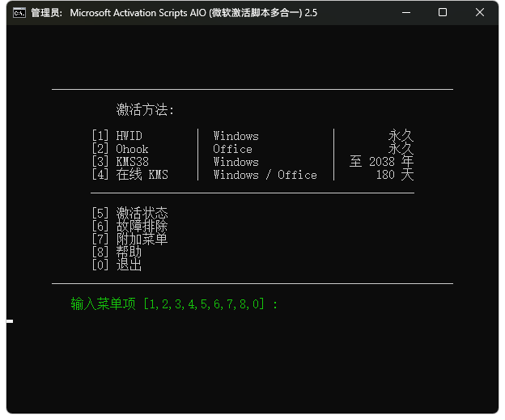The width and height of the screenshot is (505, 420).
Task: Click the '至 2038 年' duration text
Action: (x=382, y=162)
